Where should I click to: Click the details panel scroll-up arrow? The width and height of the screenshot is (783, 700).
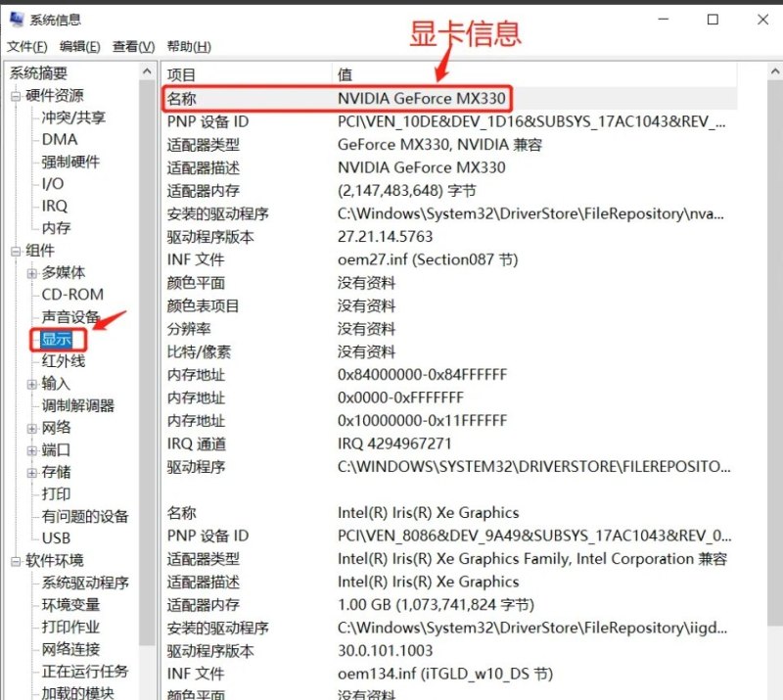[x=774, y=71]
